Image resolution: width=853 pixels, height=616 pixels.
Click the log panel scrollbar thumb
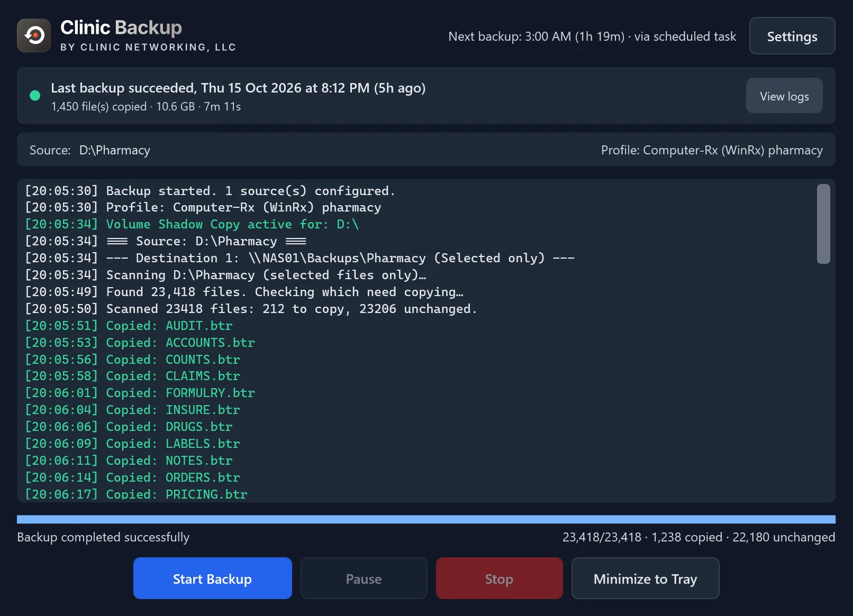point(823,224)
